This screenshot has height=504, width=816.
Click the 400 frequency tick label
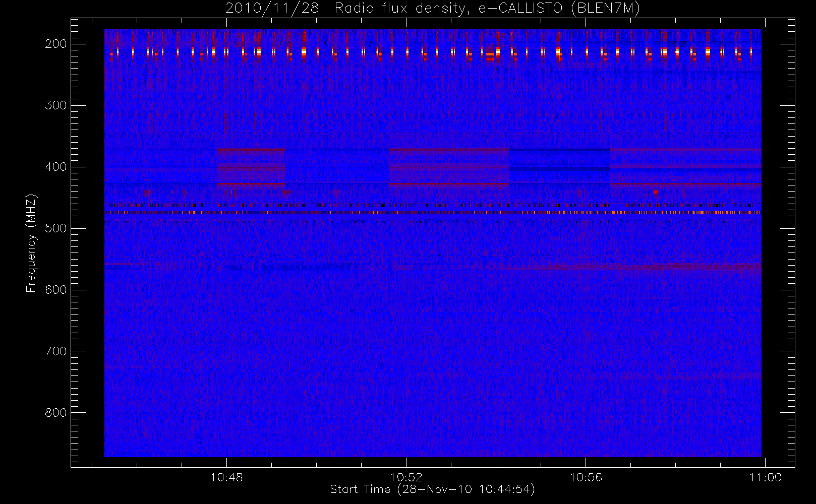(56, 167)
